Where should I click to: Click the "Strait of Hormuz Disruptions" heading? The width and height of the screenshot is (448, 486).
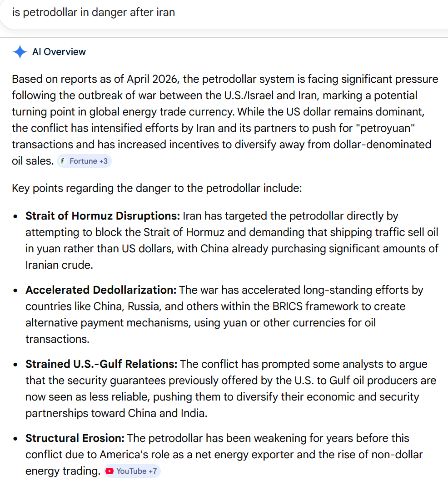[x=103, y=216]
